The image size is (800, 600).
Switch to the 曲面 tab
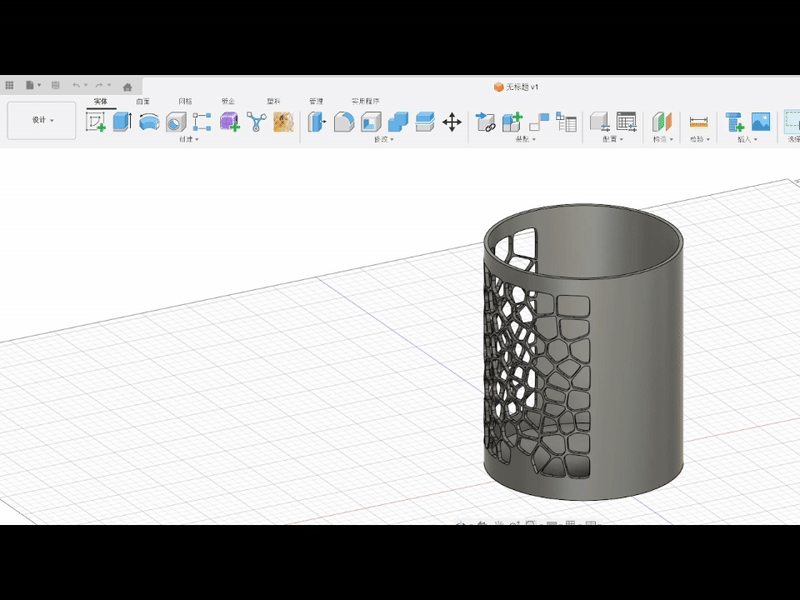pyautogui.click(x=143, y=102)
